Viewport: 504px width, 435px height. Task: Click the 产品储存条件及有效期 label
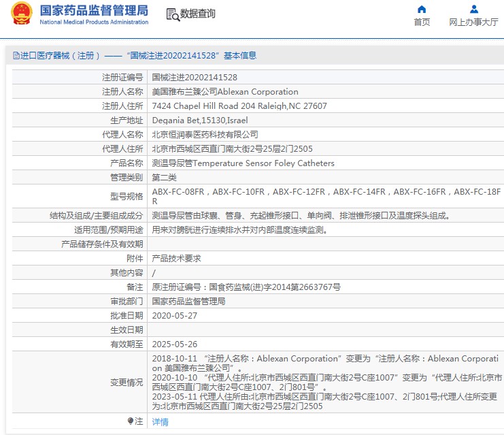pyautogui.click(x=102, y=244)
